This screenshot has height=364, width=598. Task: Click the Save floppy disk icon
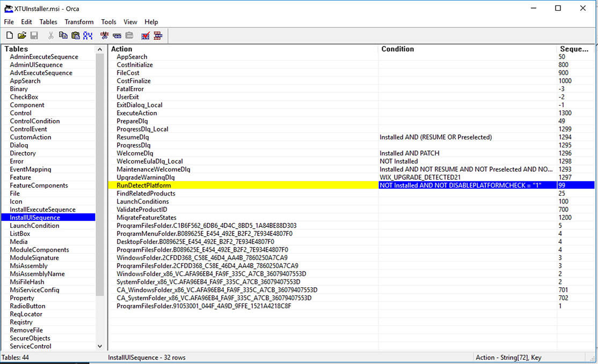pyautogui.click(x=34, y=35)
